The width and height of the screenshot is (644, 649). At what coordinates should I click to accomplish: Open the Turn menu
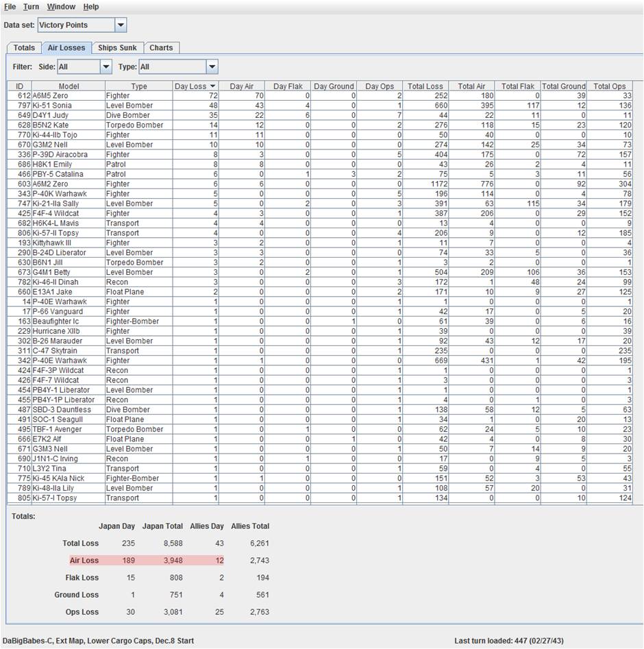point(31,7)
